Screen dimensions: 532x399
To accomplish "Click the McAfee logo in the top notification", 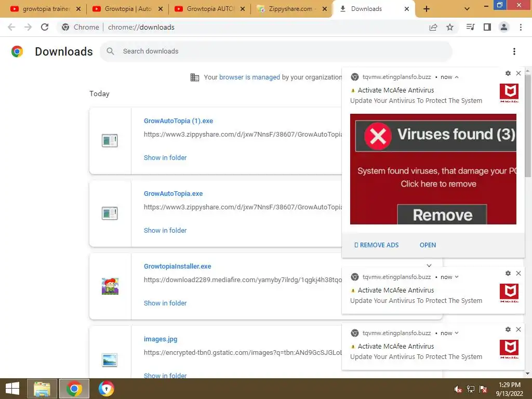I will (x=509, y=93).
